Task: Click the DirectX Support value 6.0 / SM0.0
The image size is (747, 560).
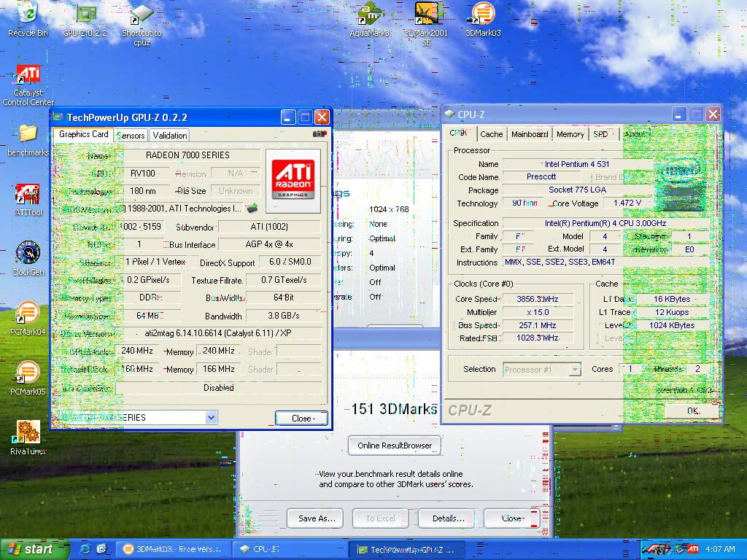Action: [290, 262]
